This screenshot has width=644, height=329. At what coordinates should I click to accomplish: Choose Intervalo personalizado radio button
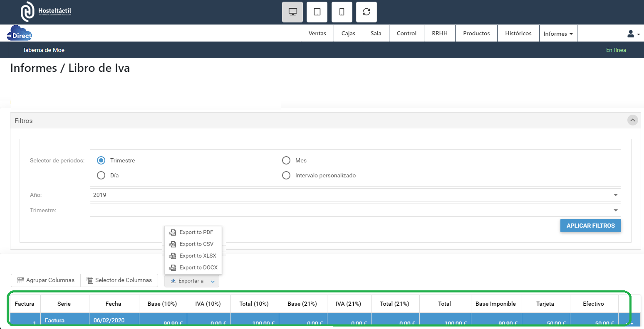286,175
